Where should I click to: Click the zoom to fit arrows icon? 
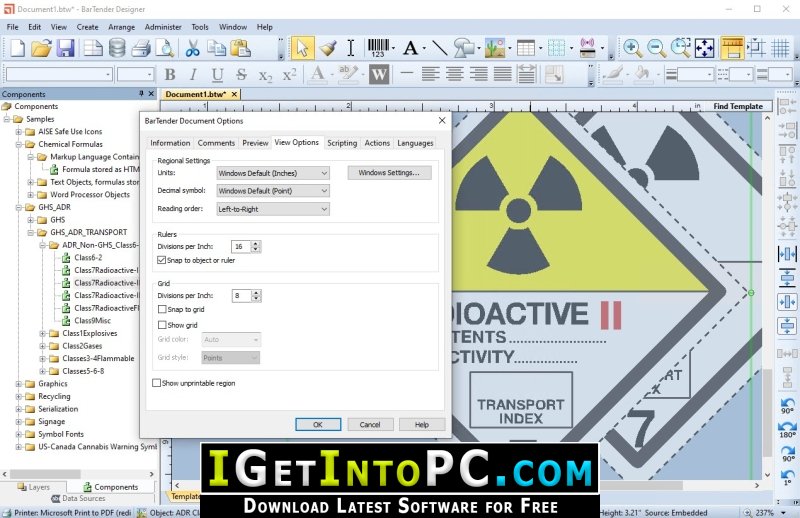[x=705, y=48]
